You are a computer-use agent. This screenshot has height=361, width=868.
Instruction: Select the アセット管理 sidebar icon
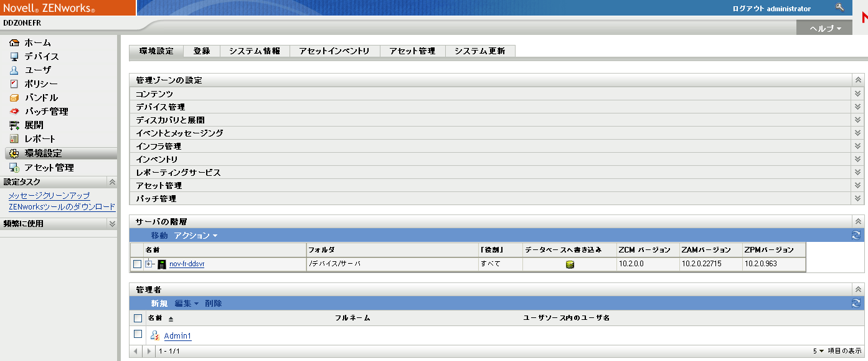tap(14, 167)
